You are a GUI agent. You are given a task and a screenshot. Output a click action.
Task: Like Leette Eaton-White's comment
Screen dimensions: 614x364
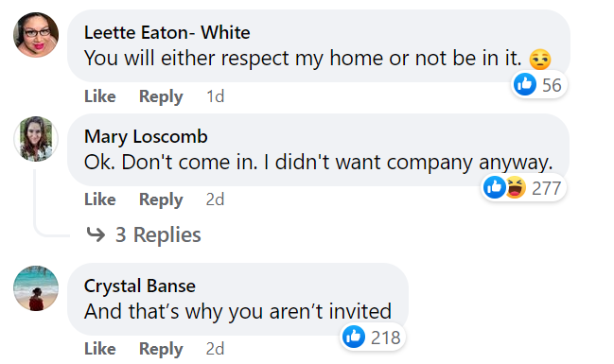click(x=100, y=95)
